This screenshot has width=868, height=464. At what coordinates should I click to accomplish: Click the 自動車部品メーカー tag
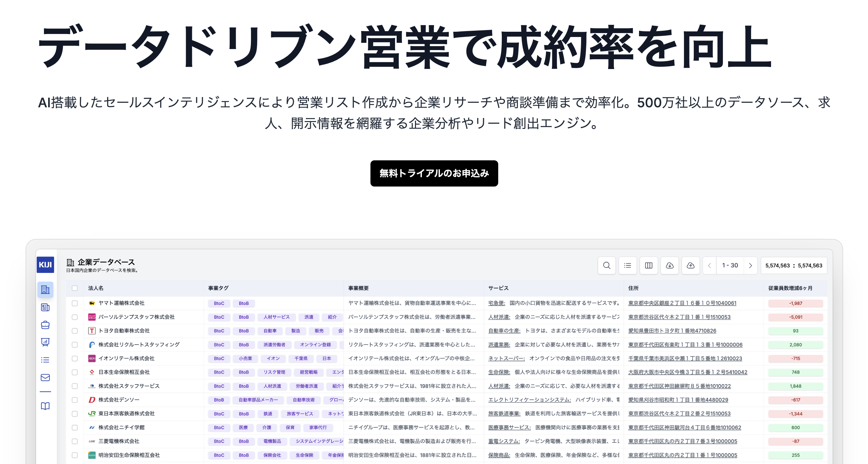(258, 400)
